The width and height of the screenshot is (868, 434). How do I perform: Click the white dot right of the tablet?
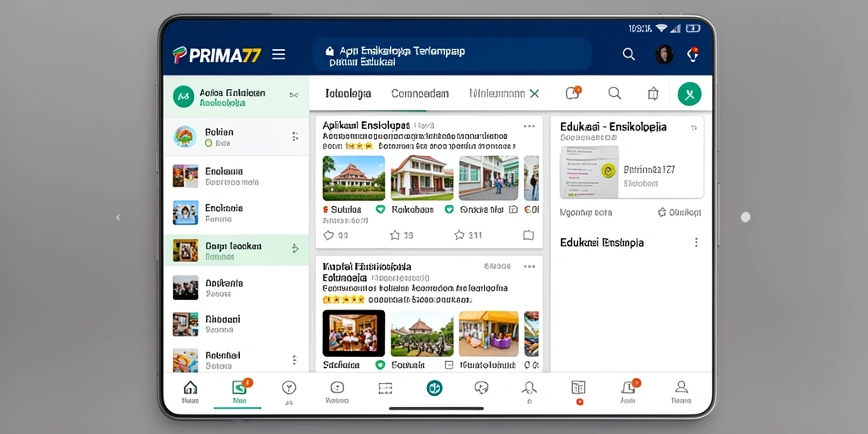click(745, 217)
